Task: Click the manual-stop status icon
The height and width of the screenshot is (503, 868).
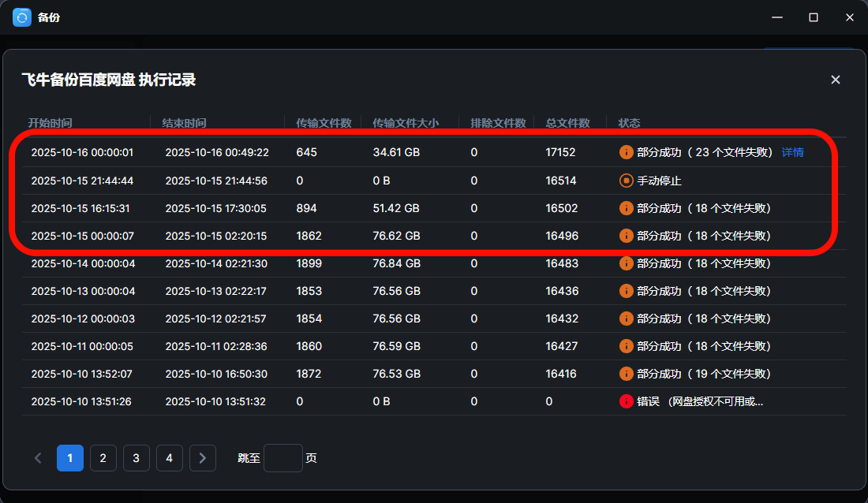Action: click(627, 181)
